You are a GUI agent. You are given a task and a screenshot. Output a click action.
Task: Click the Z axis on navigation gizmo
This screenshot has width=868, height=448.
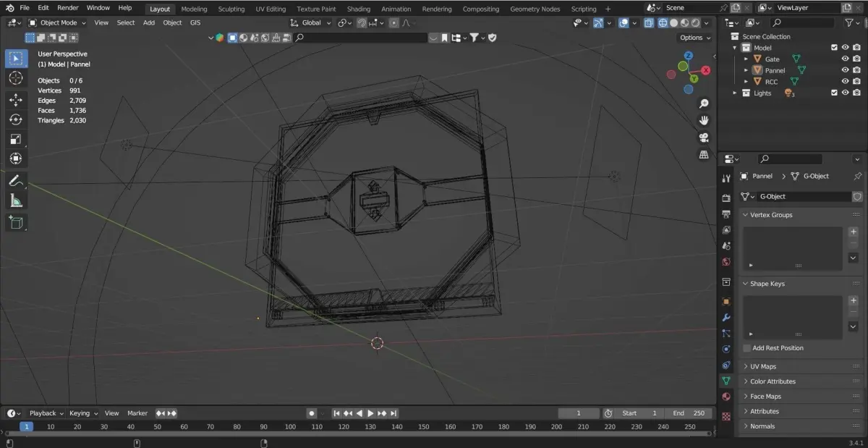[x=689, y=56]
